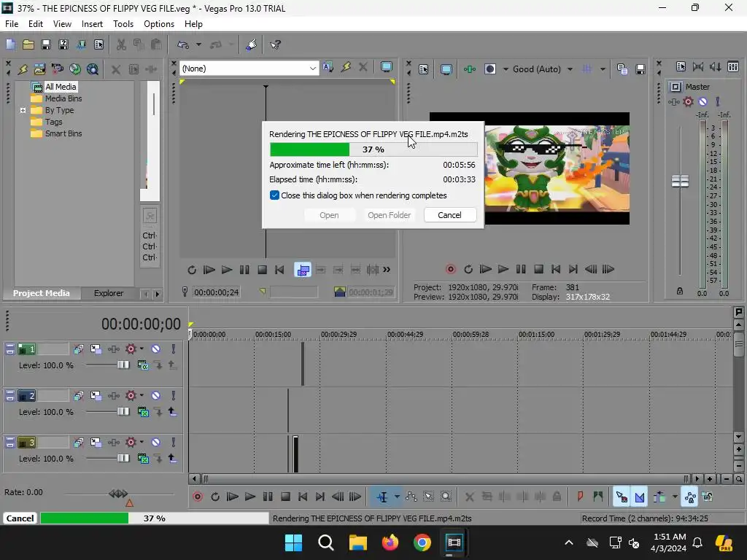Open Track 2 FX dropdown arrow
Screen dimensions: 747x560
[x=142, y=396]
